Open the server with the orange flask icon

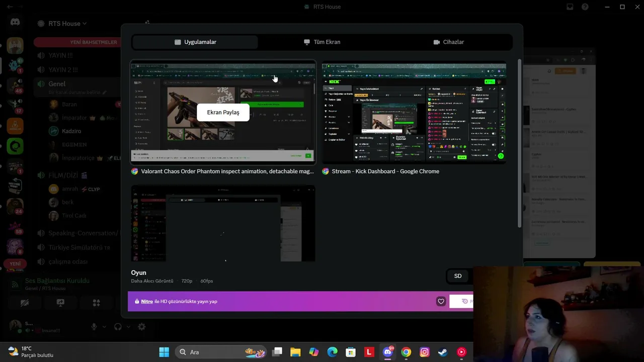(15, 126)
